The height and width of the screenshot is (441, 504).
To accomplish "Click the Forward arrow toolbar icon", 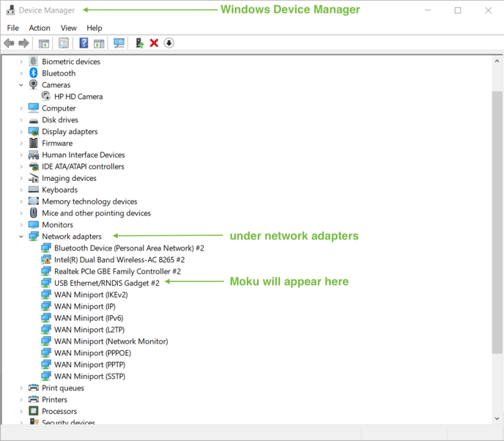I will click(x=23, y=43).
